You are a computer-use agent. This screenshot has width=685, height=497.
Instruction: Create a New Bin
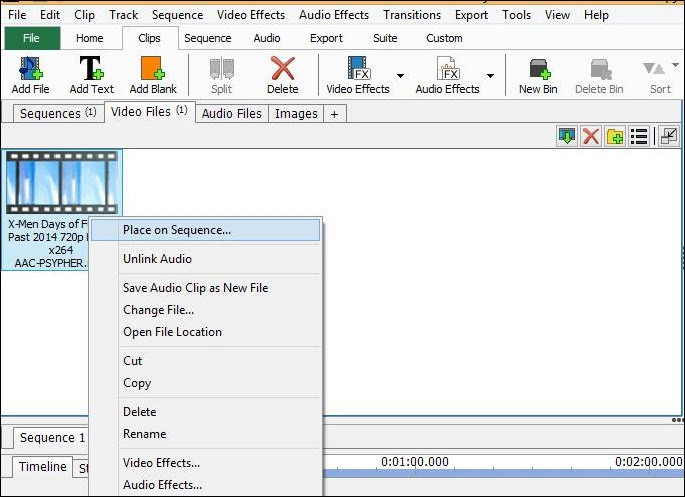pos(537,75)
